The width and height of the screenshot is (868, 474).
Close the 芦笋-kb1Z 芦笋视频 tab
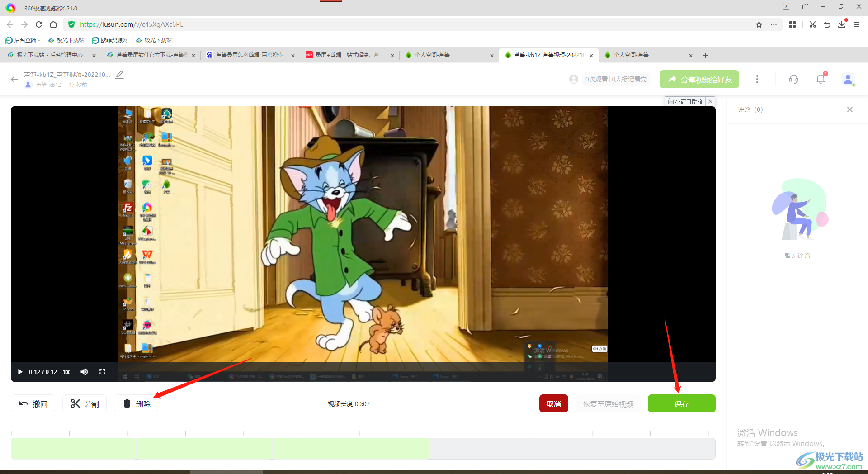[x=591, y=56]
